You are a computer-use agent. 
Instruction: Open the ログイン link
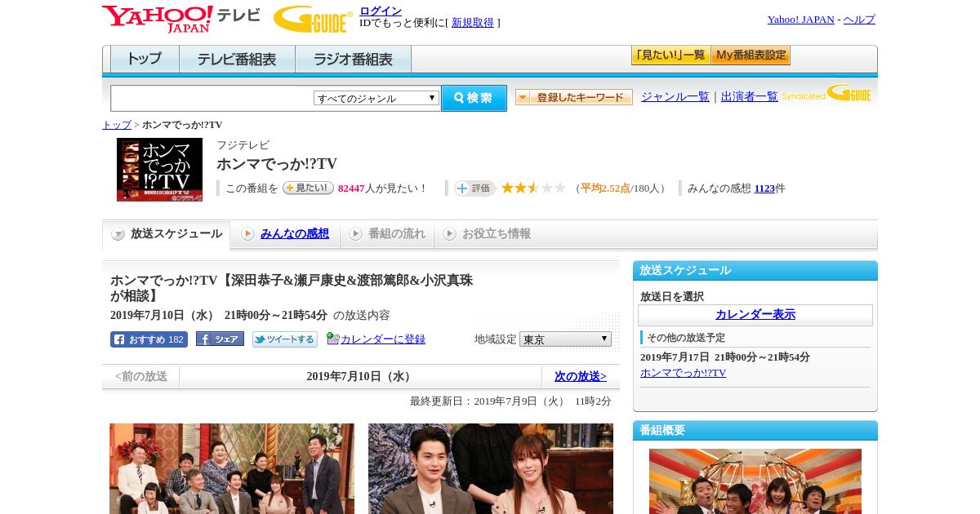(x=381, y=11)
